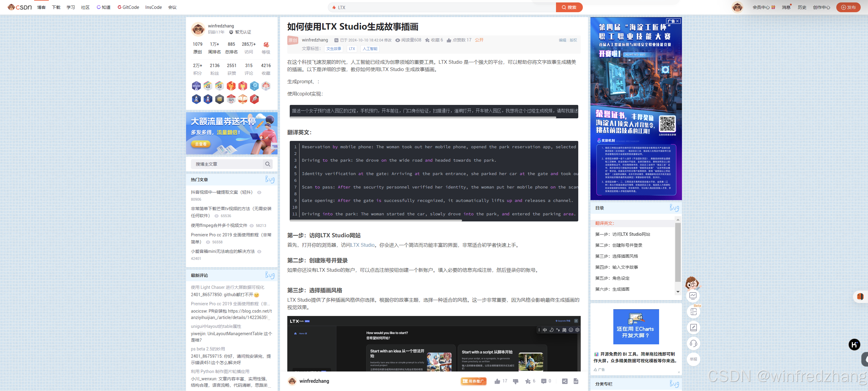
Task: Open the 学习 nav item
Action: [x=70, y=7]
